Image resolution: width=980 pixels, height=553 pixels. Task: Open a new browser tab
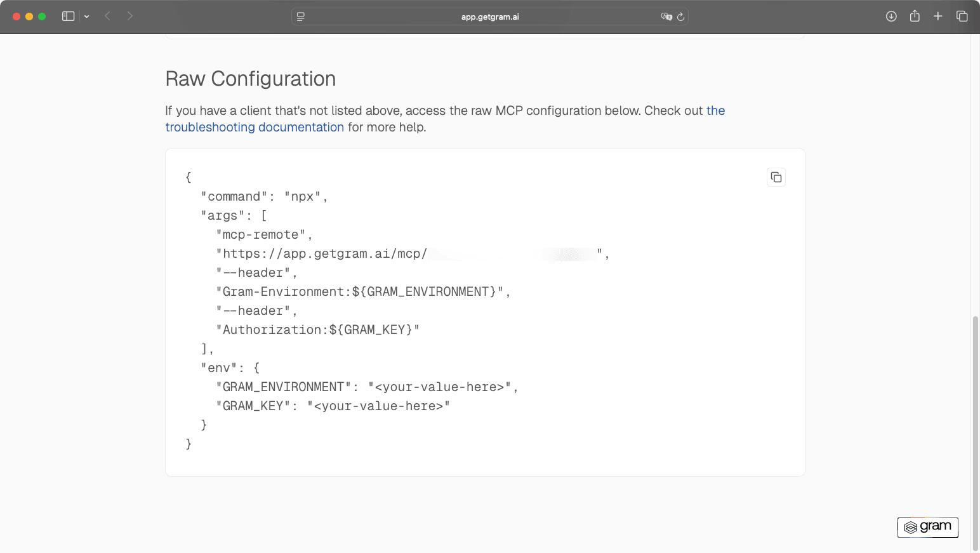(938, 16)
